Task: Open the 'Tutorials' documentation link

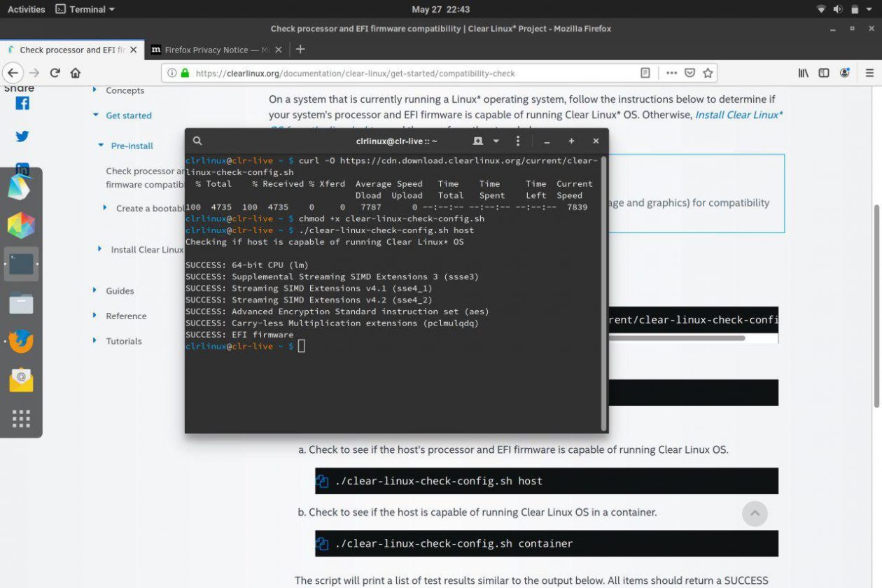Action: pyautogui.click(x=124, y=341)
